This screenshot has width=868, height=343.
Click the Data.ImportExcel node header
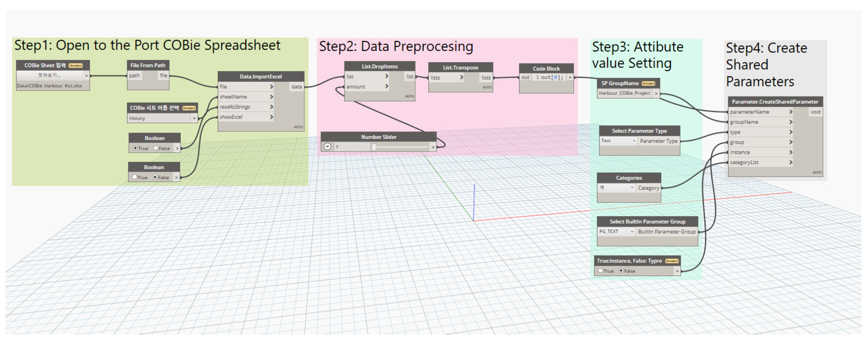(261, 76)
